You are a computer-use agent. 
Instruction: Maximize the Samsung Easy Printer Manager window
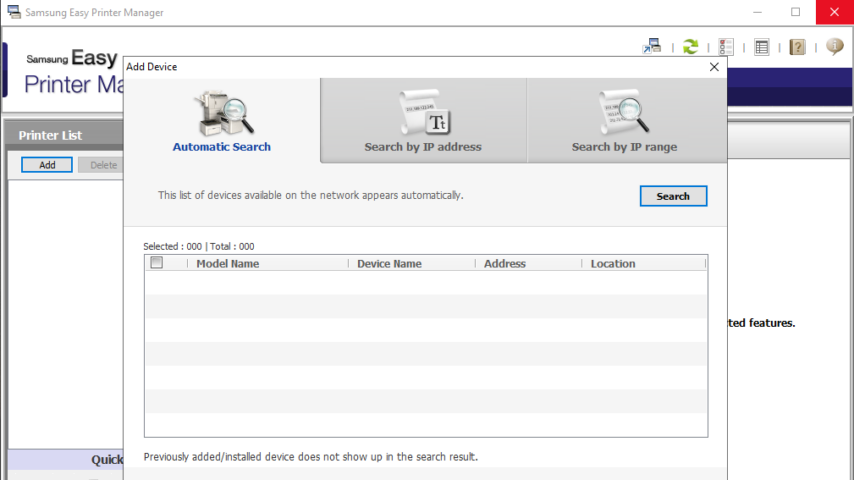pos(796,12)
